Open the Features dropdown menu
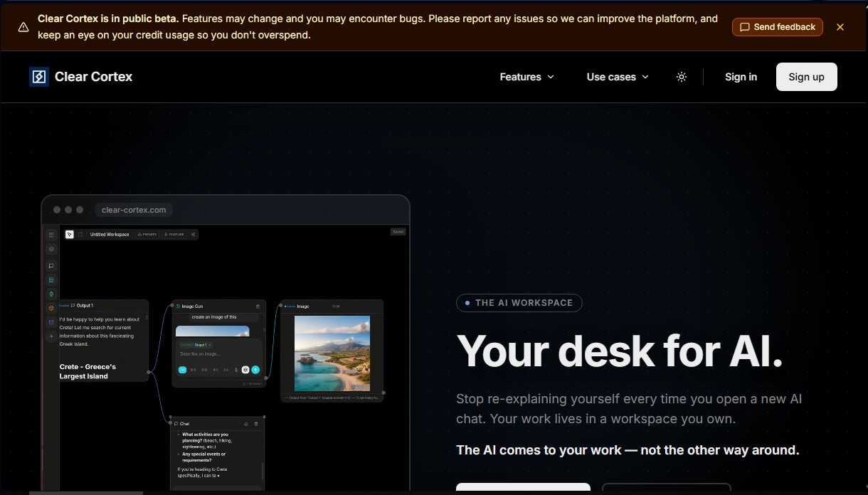The width and height of the screenshot is (868, 495). (x=527, y=77)
